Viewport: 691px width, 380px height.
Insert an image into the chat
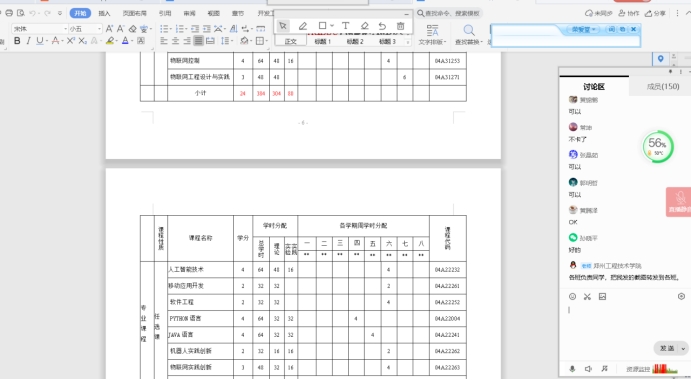pyautogui.click(x=602, y=297)
